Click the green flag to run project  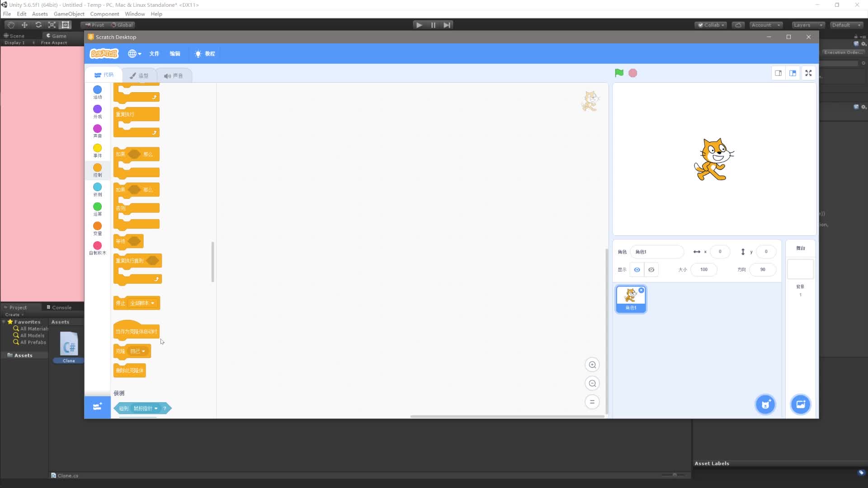[x=619, y=73]
